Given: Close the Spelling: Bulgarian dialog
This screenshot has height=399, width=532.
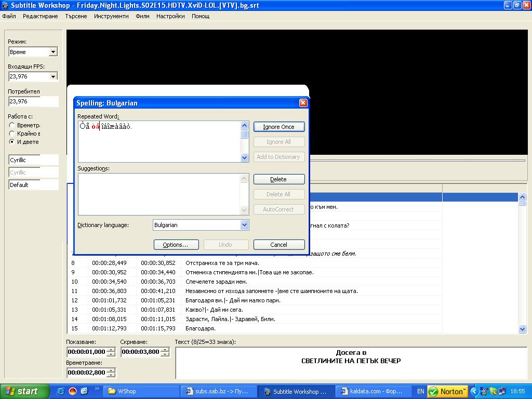Looking at the screenshot, I should 303,103.
